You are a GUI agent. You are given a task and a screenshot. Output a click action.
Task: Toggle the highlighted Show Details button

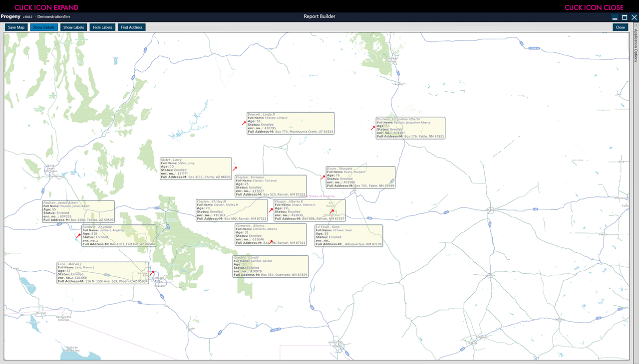(x=44, y=27)
